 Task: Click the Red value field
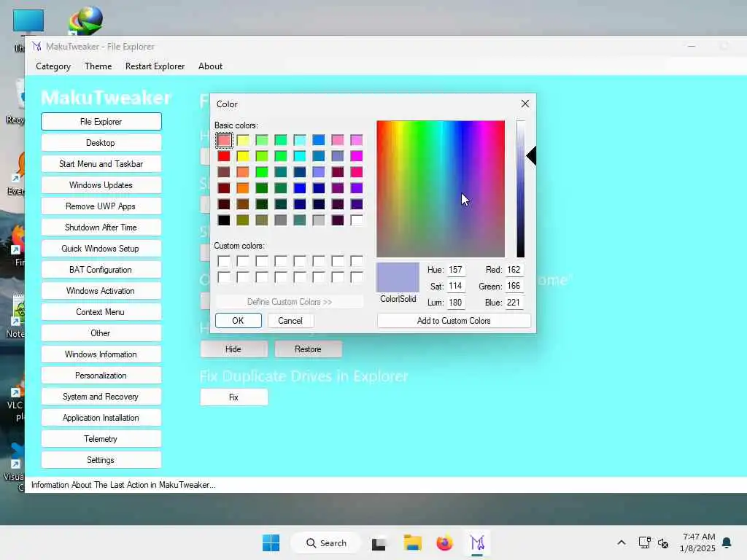pos(514,270)
